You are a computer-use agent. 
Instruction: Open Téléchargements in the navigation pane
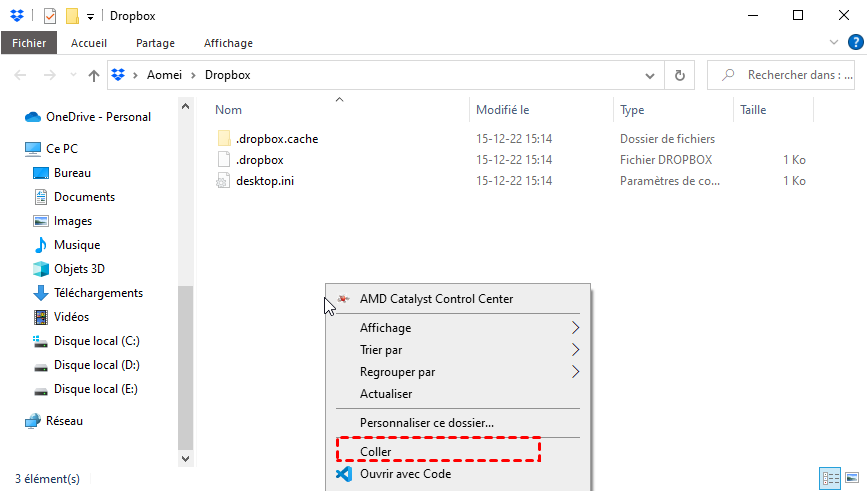tap(98, 293)
